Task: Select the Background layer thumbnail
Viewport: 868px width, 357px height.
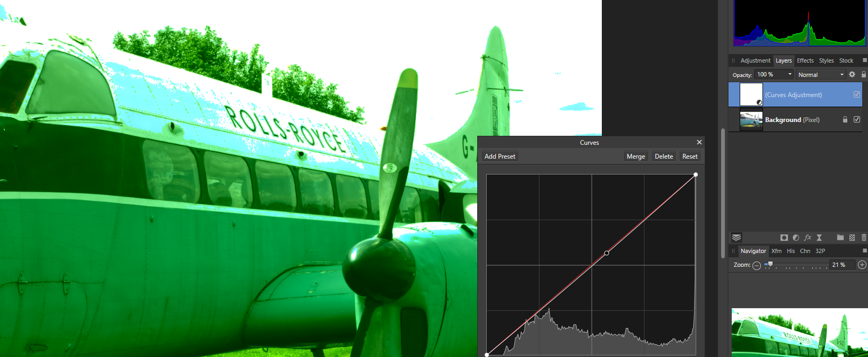Action: [x=751, y=119]
